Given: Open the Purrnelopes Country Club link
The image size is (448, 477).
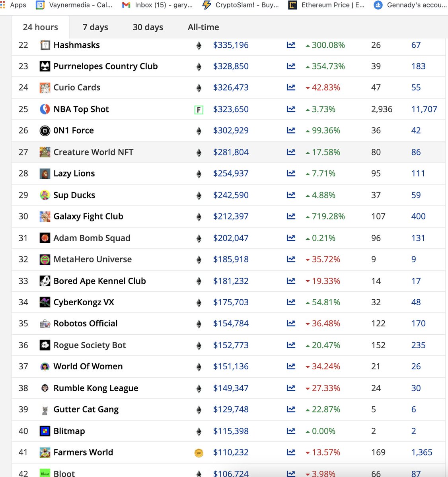Looking at the screenshot, I should coord(105,66).
